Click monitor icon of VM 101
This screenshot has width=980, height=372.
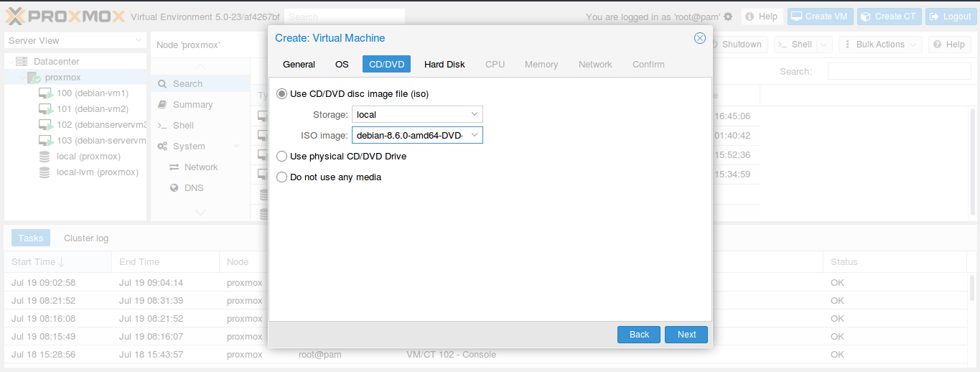(x=46, y=109)
